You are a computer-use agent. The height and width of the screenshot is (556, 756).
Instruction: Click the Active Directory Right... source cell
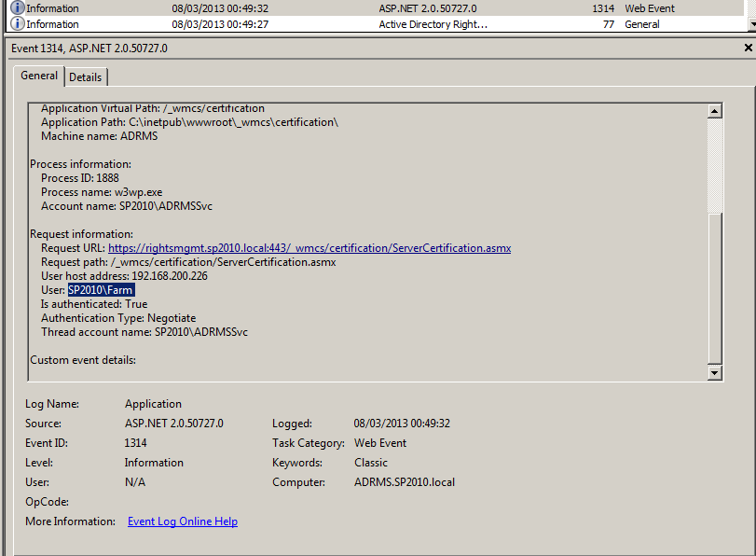point(433,24)
